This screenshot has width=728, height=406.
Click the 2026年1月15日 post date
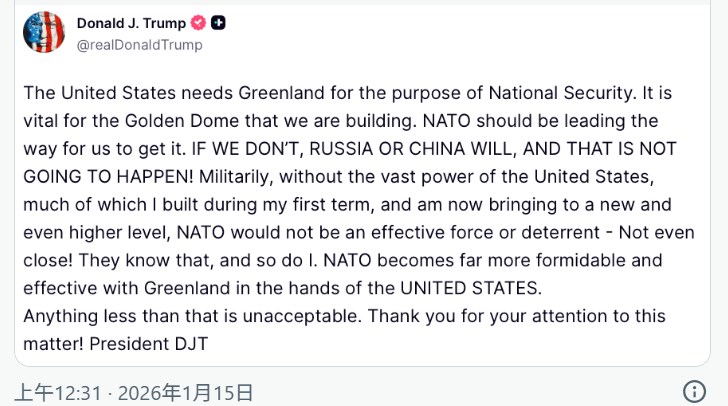click(186, 392)
